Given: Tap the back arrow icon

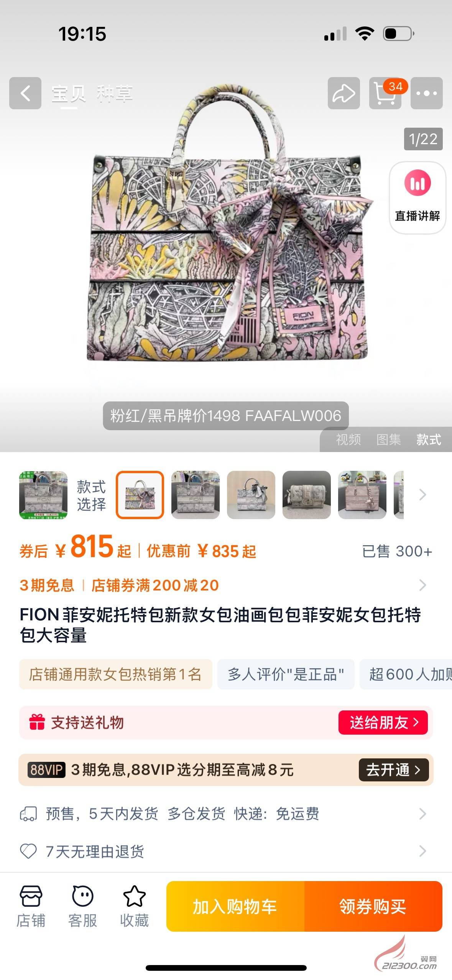Looking at the screenshot, I should (25, 93).
